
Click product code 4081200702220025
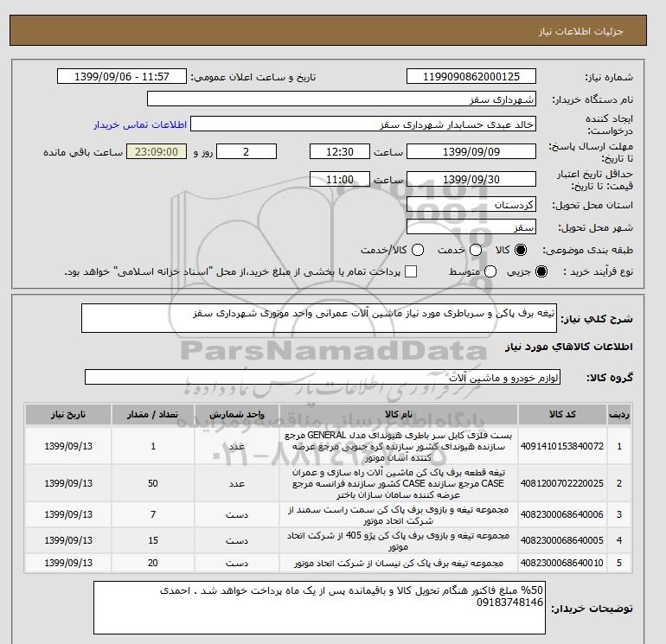point(562,483)
